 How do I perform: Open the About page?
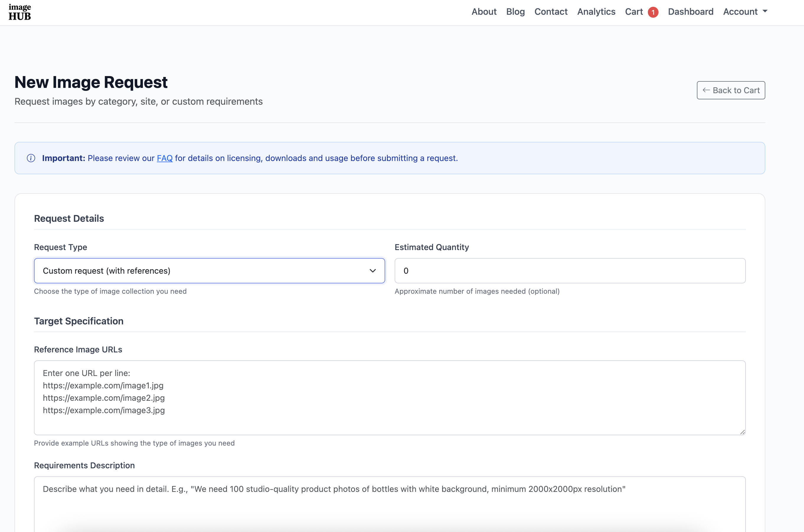pyautogui.click(x=484, y=12)
